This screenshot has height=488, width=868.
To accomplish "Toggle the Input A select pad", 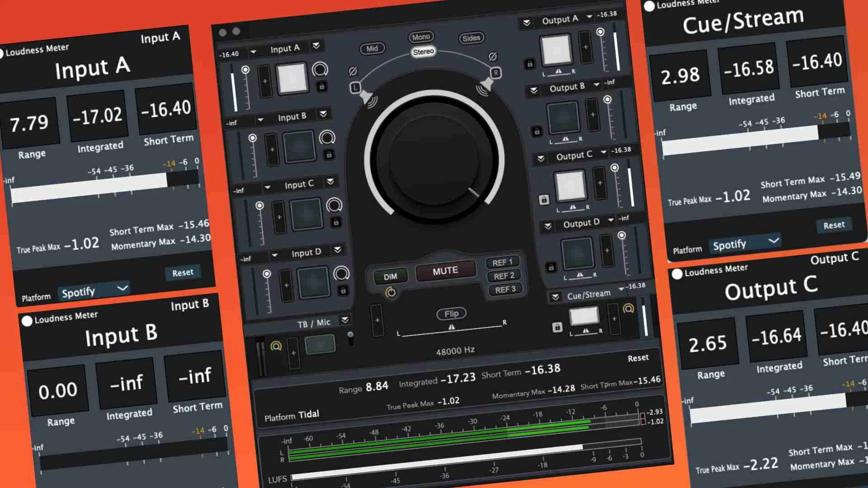I will pyautogui.click(x=292, y=79).
